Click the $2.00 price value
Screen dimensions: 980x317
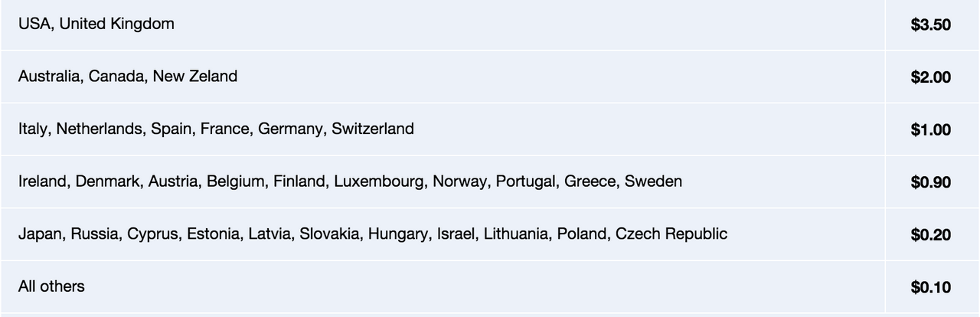coord(931,77)
